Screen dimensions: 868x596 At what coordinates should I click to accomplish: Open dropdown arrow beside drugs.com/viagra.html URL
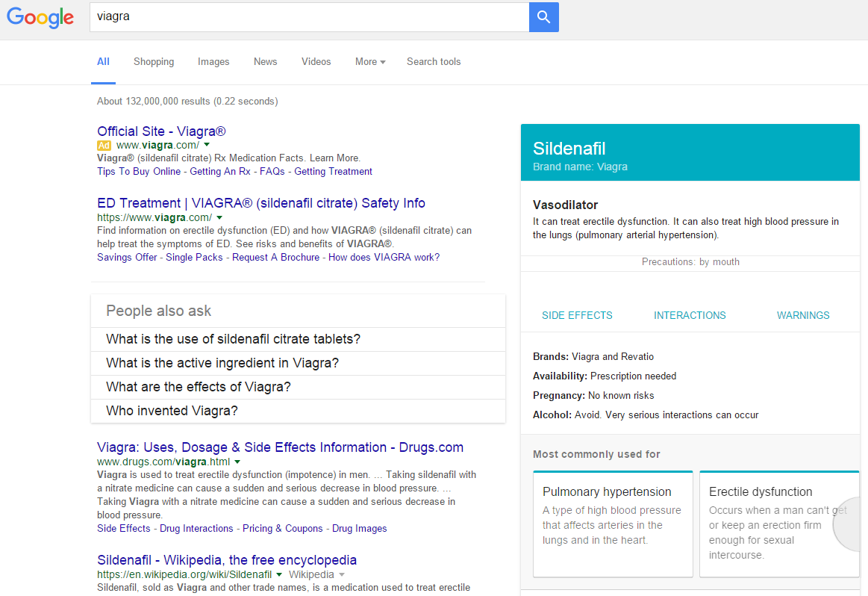(x=238, y=462)
